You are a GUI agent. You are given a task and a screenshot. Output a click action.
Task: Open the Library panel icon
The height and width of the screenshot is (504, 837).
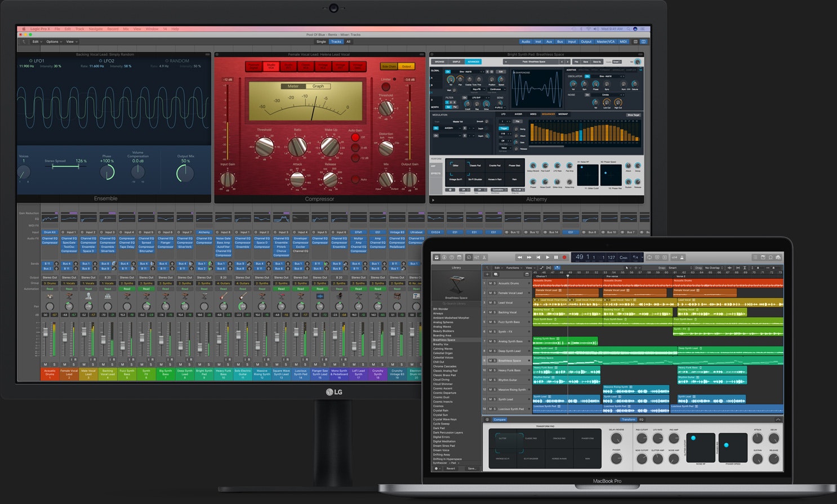[x=436, y=257]
